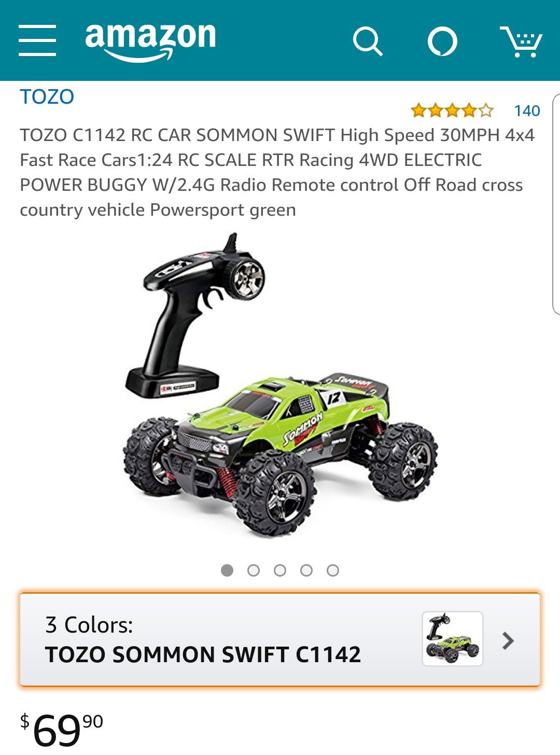Open the 140 customer reviews link

(x=527, y=110)
